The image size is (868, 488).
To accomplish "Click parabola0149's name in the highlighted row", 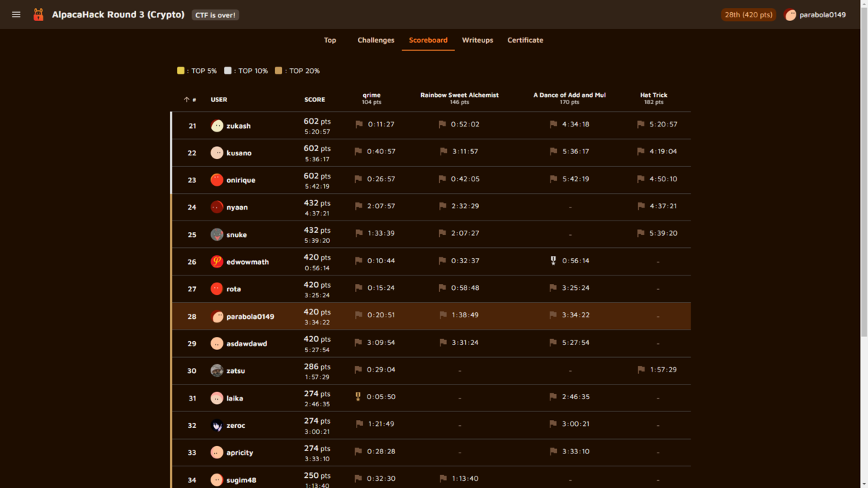I will pos(250,317).
